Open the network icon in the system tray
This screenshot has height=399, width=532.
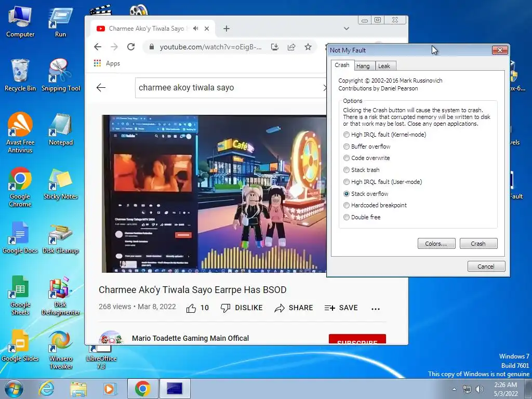467,389
